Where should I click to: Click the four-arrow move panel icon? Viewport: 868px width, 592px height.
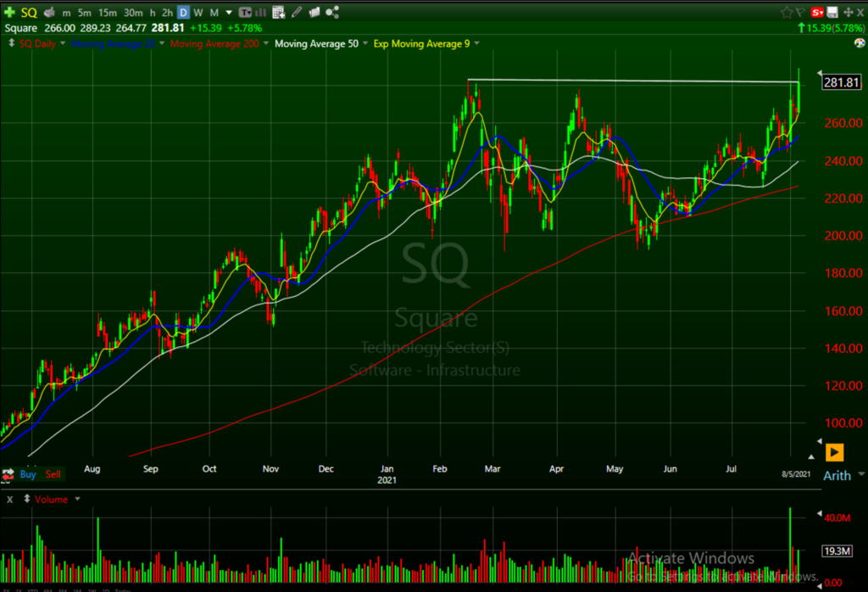coord(848,12)
